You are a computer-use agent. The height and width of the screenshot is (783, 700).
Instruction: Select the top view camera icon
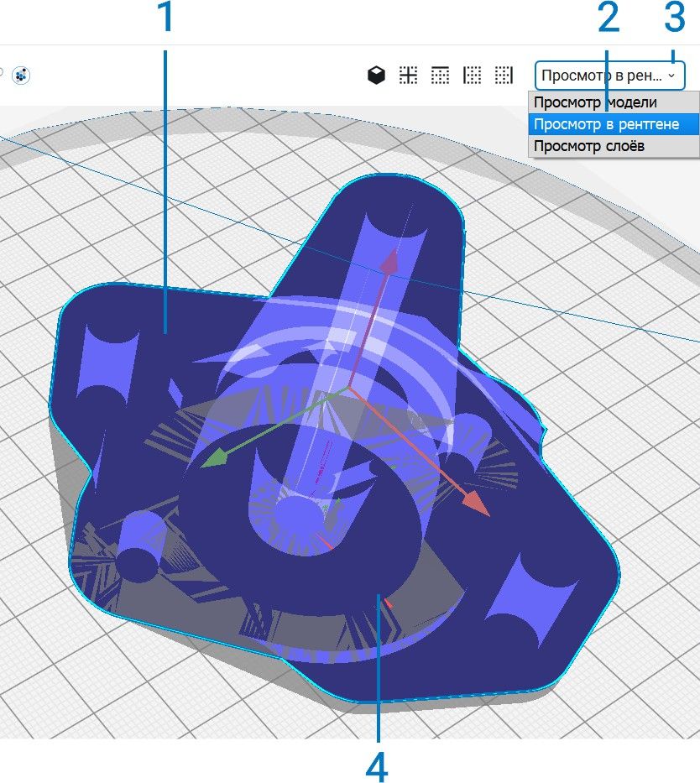(440, 76)
